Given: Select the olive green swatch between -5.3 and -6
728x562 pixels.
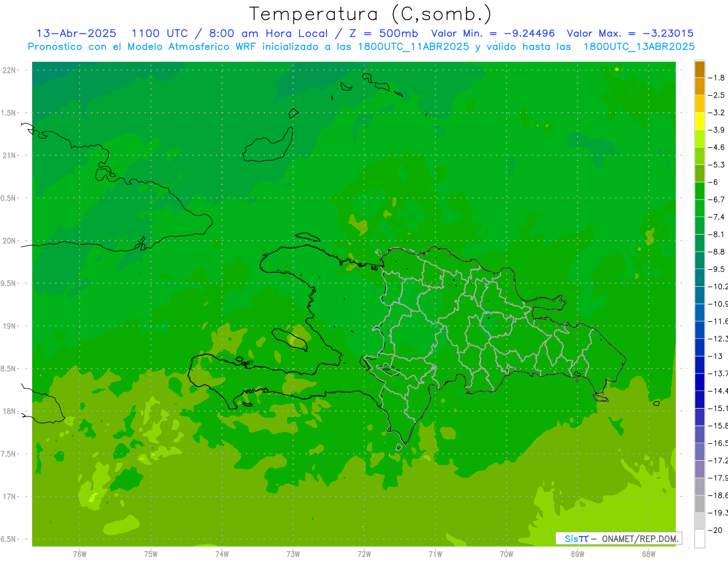Looking at the screenshot, I should pos(699,173).
